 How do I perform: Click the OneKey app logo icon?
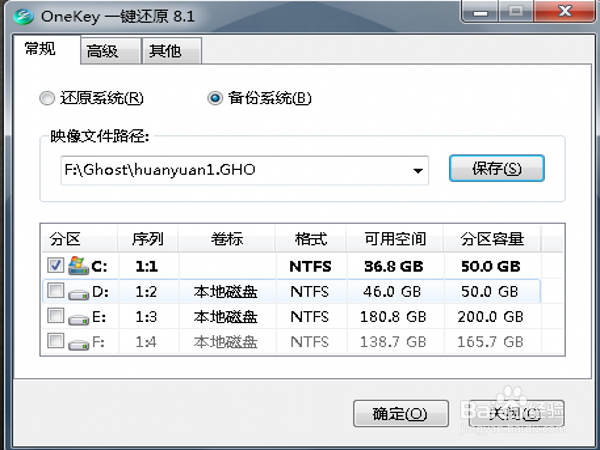pyautogui.click(x=23, y=16)
